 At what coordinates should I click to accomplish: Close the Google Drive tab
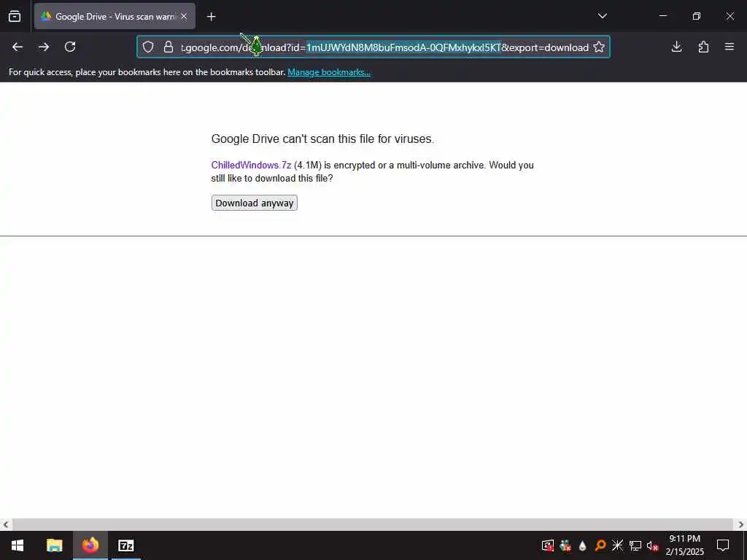pos(184,16)
